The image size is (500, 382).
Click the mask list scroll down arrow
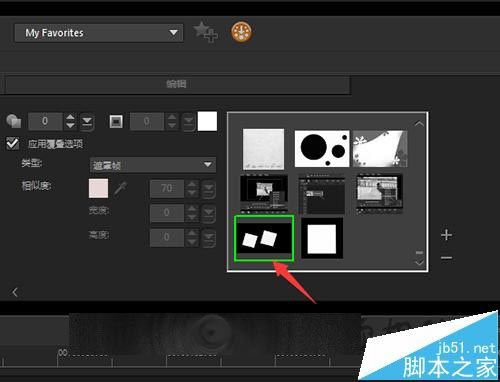pos(419,263)
